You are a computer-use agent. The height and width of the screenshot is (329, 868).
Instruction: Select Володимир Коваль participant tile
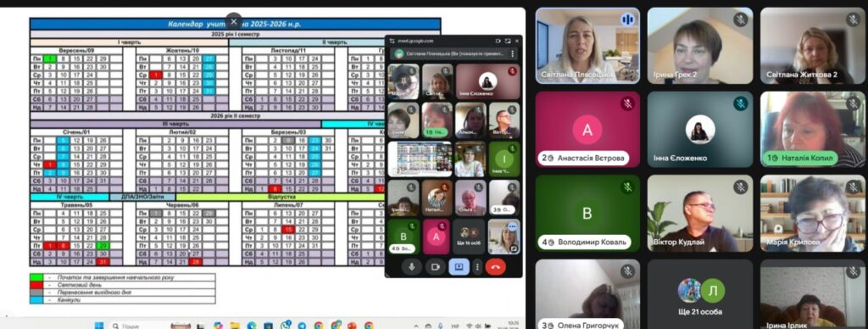tap(587, 213)
